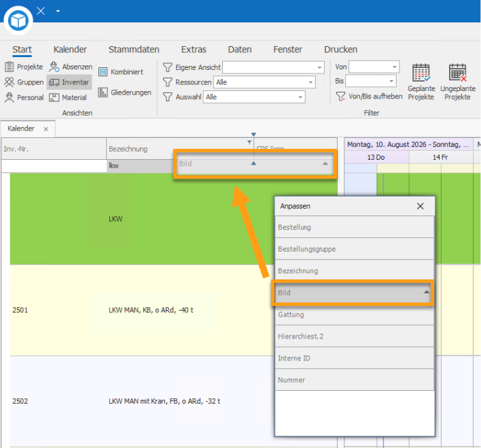Open the Daten ribbon tab
This screenshot has width=481, height=448.
point(240,50)
